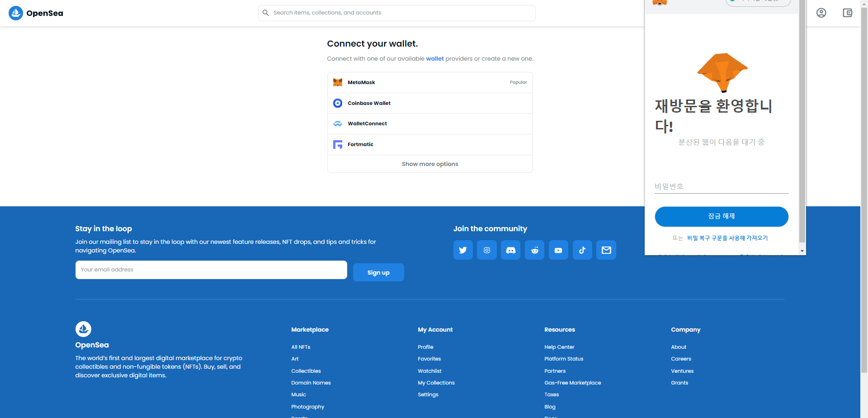Open Partners resource link
Image resolution: width=868 pixels, height=418 pixels.
pos(555,371)
